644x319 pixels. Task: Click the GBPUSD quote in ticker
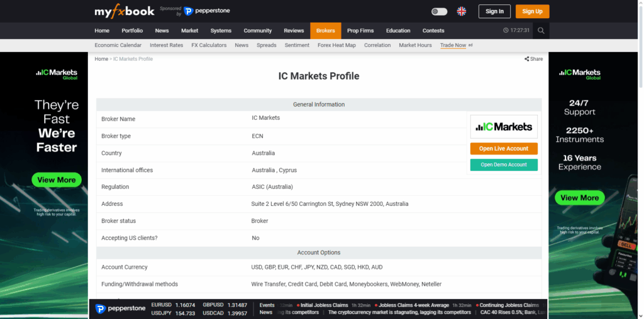tap(225, 305)
